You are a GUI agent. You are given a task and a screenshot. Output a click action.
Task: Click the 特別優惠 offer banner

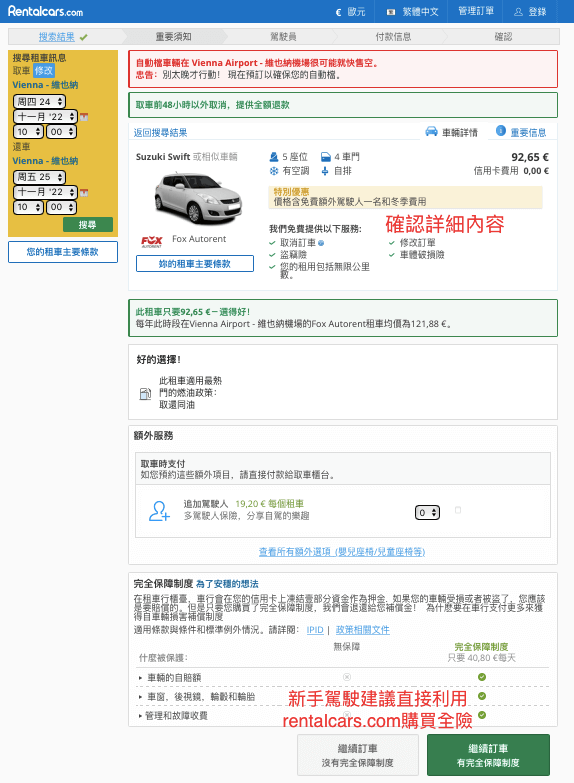(x=405, y=197)
